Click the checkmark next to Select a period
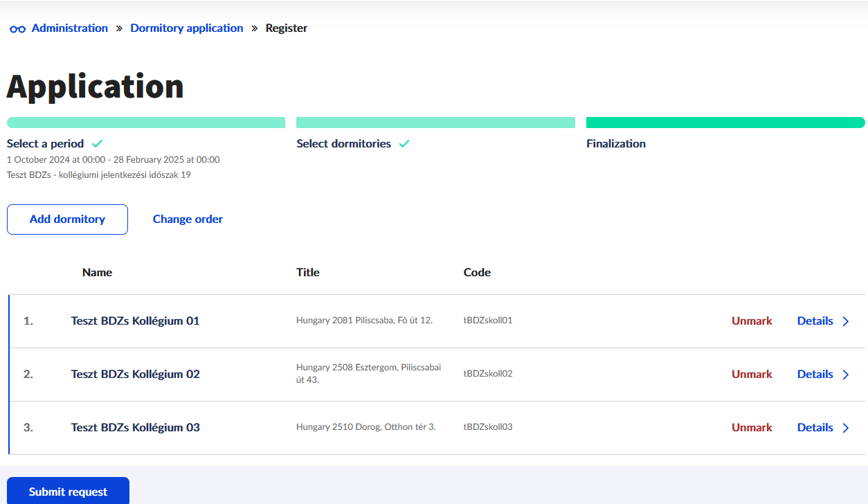868x504 pixels. [x=98, y=144]
